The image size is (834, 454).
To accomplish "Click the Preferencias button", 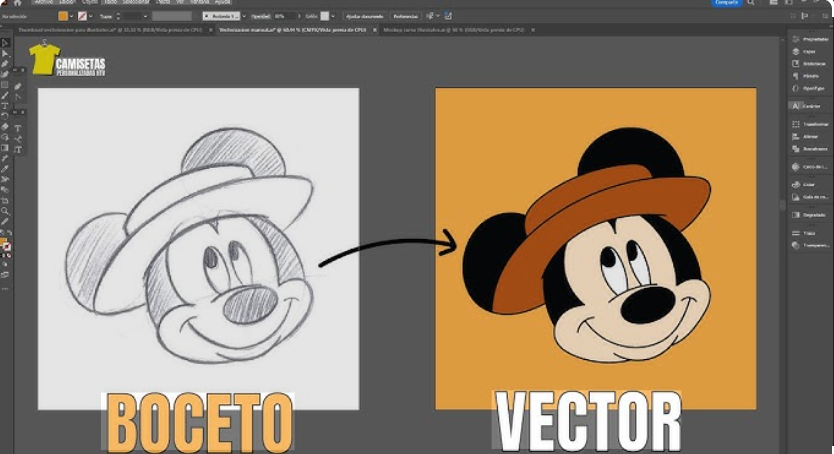I will [406, 16].
